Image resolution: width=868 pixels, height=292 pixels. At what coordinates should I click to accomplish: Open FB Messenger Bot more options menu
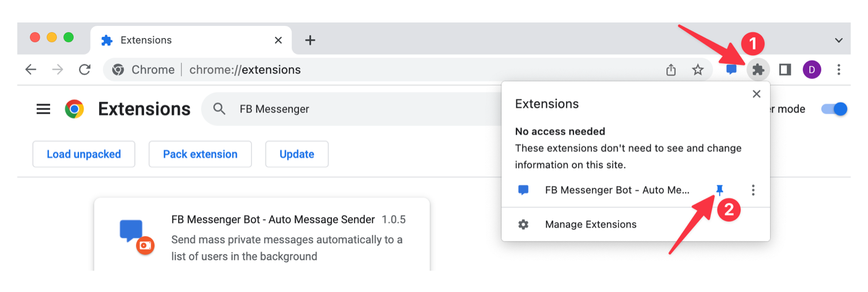[753, 190]
